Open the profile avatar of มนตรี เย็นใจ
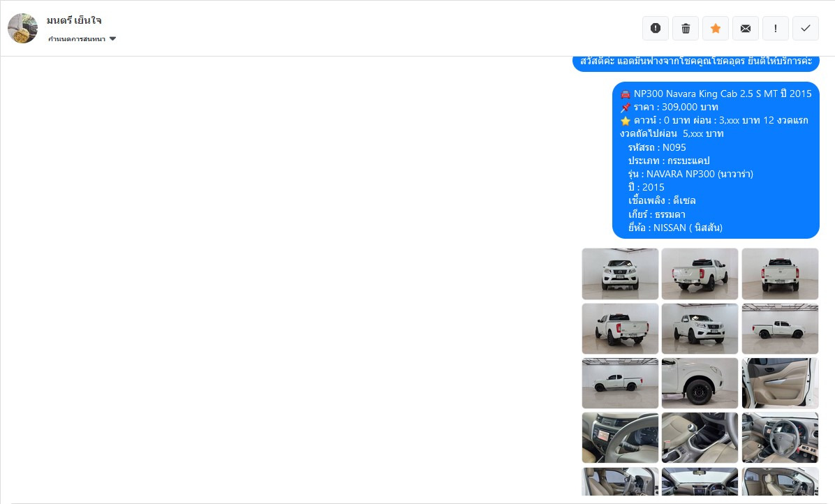Viewport: 835px width, 504px height. (22, 28)
